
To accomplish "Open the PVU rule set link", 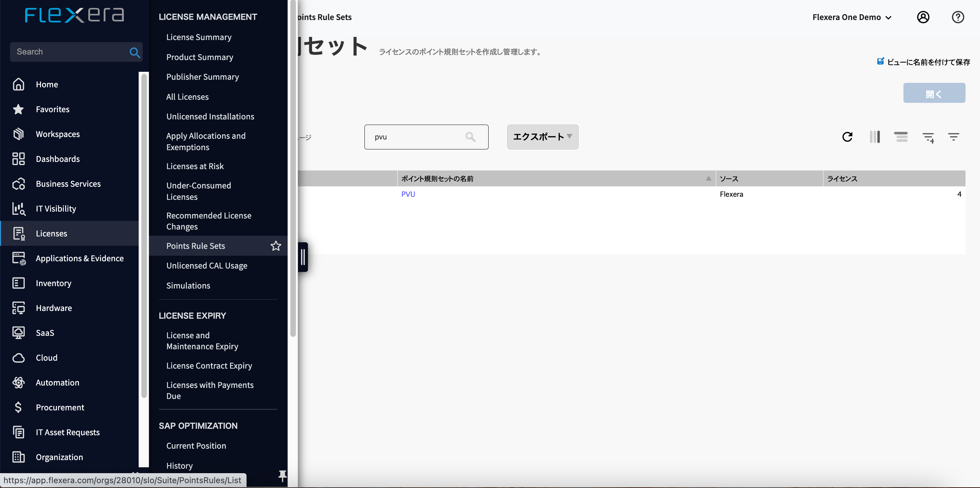I will (x=408, y=194).
